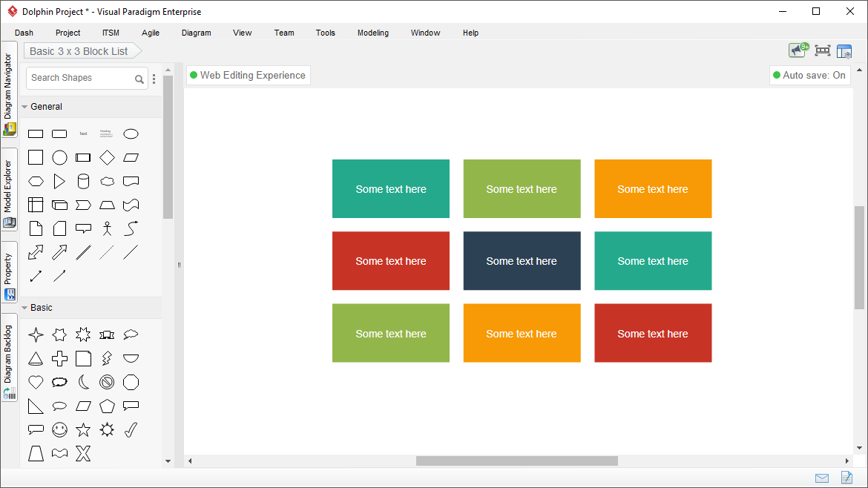Select the Rectangle shape in General palette

(36, 133)
